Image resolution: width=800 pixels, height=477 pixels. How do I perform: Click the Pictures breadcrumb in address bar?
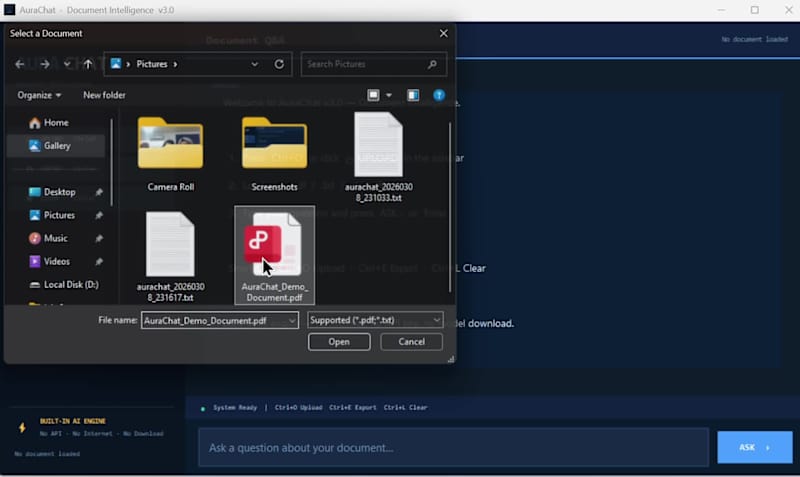(152, 64)
